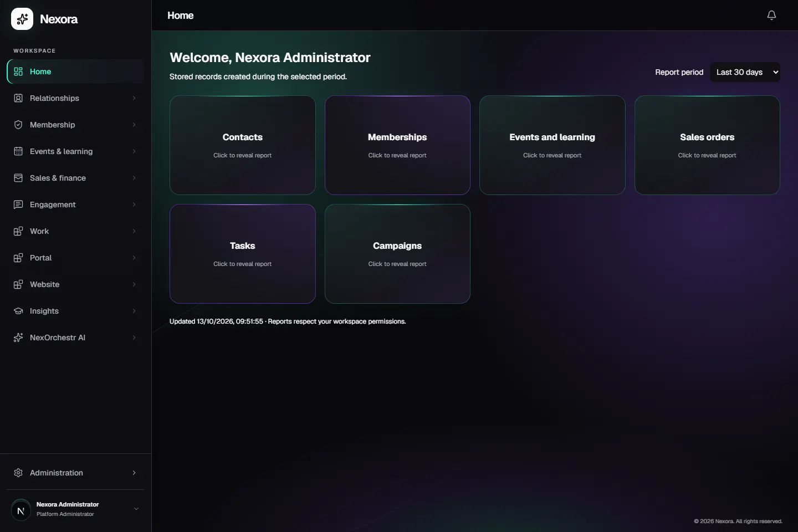Click the Home page title in header
798x532 pixels.
[181, 16]
